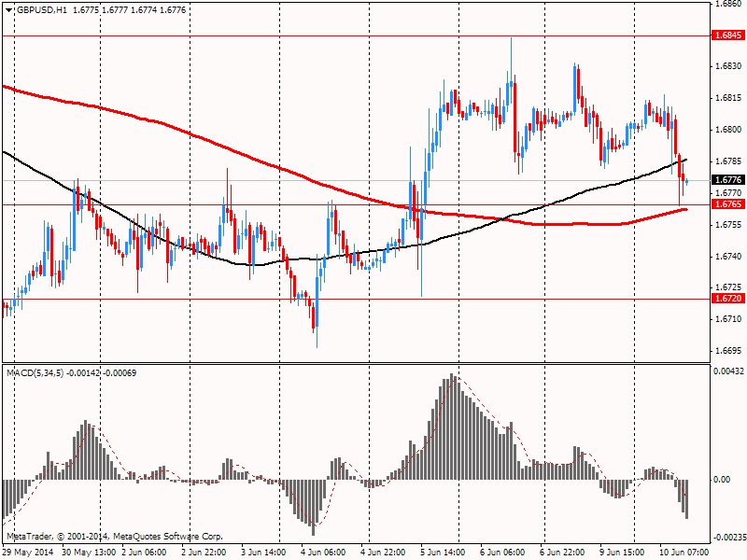Select the 1.6720 red price tag
747x560 pixels.
[x=727, y=299]
